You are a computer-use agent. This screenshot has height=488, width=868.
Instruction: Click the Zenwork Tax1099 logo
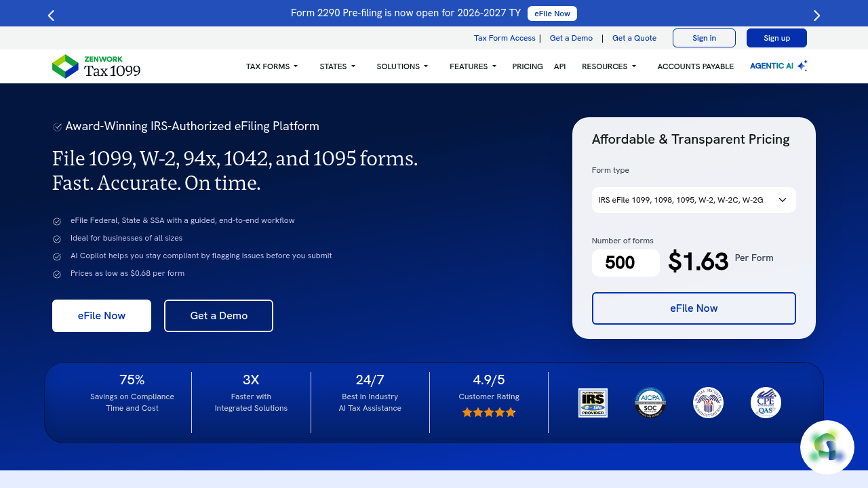click(x=96, y=66)
